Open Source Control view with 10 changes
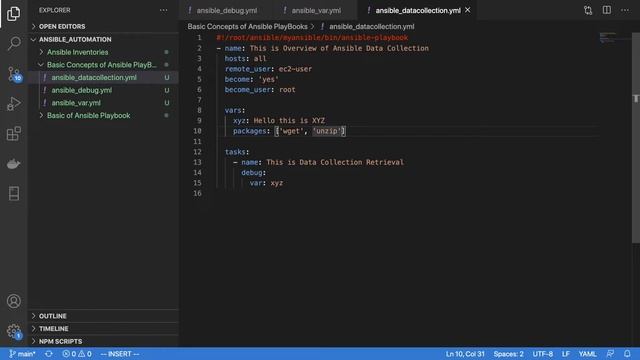Image resolution: width=640 pixels, height=360 pixels. tap(14, 74)
